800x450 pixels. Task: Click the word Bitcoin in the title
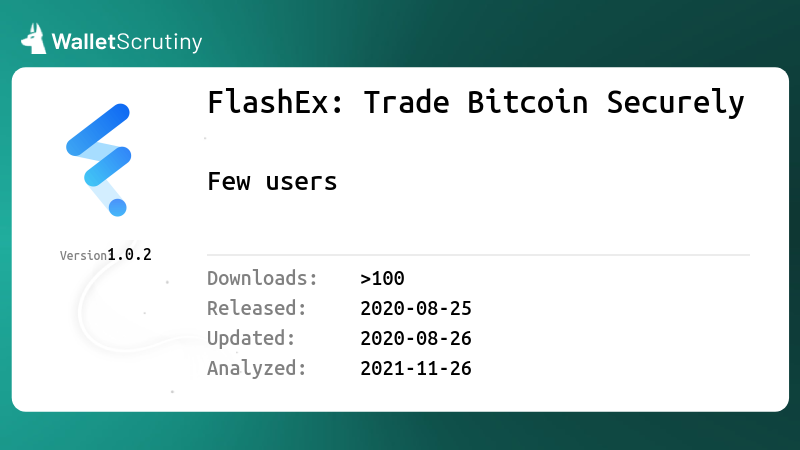(528, 102)
